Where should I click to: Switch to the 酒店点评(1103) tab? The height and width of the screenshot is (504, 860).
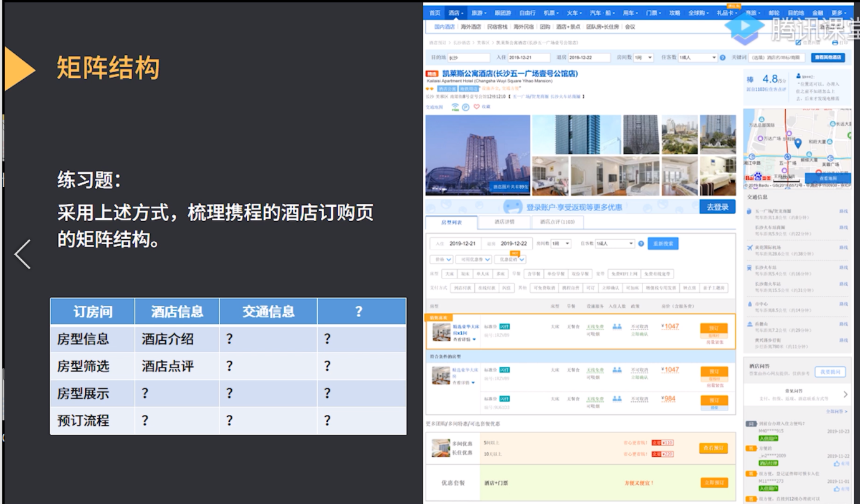tap(557, 222)
